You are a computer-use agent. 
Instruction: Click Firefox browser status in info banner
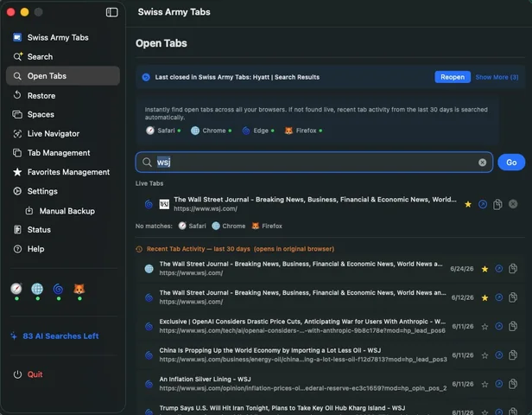(x=303, y=131)
